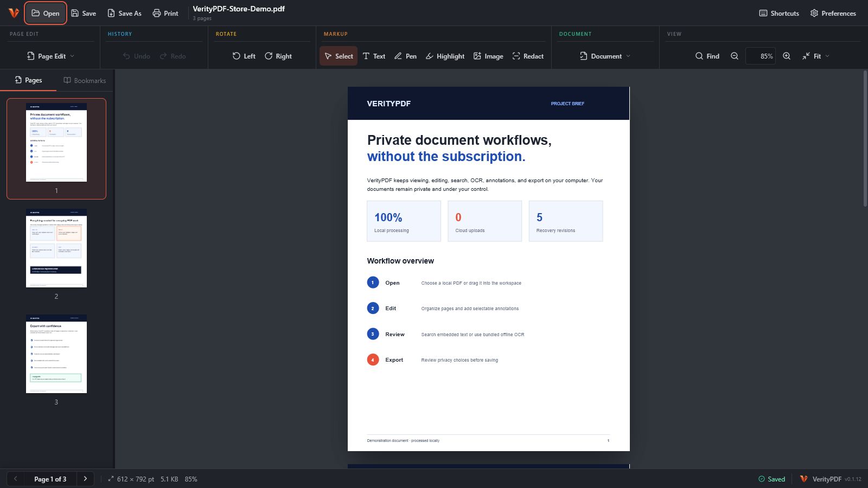This screenshot has width=868, height=488.
Task: Zoom in with the magnifier plus icon
Action: coord(787,56)
